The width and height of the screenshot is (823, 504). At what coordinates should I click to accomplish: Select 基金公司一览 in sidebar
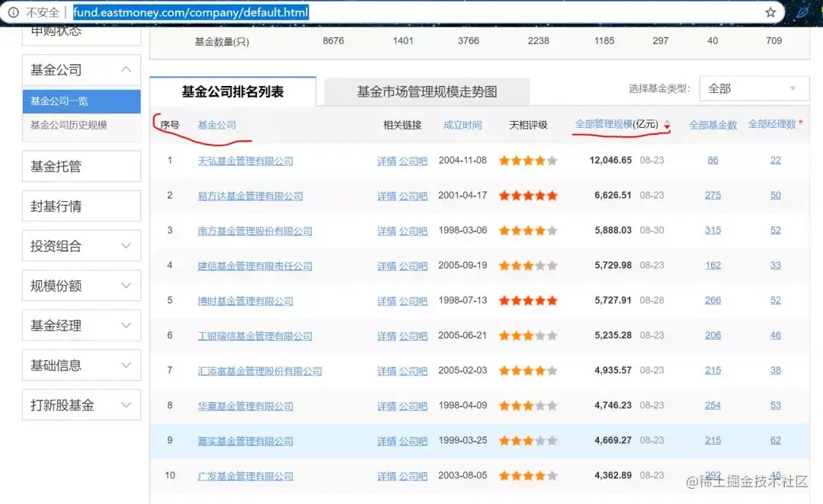click(x=82, y=101)
